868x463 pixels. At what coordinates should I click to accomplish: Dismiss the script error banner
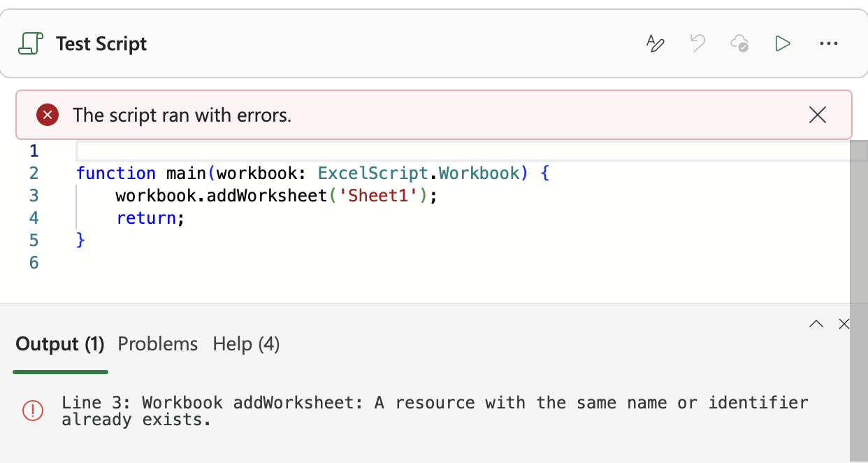click(817, 115)
